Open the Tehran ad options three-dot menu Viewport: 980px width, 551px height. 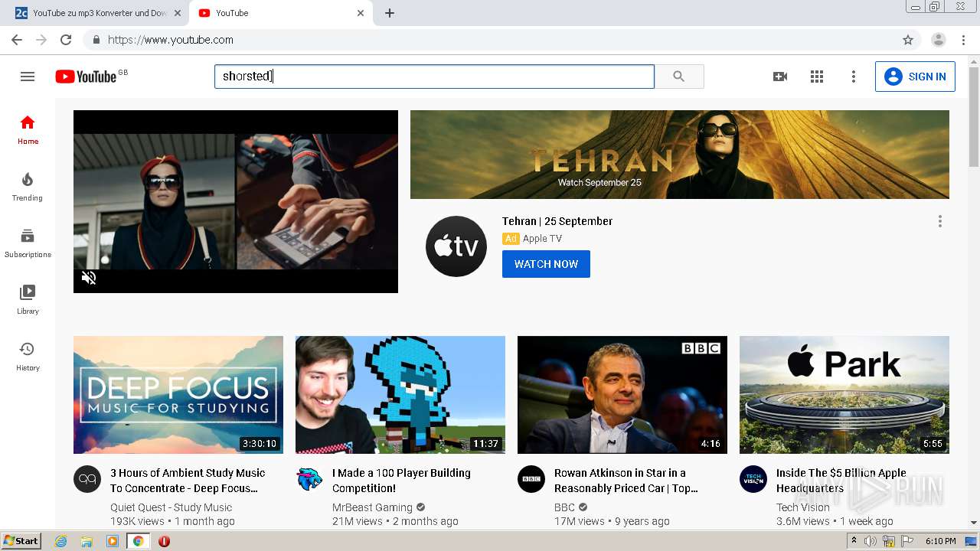[x=940, y=221]
